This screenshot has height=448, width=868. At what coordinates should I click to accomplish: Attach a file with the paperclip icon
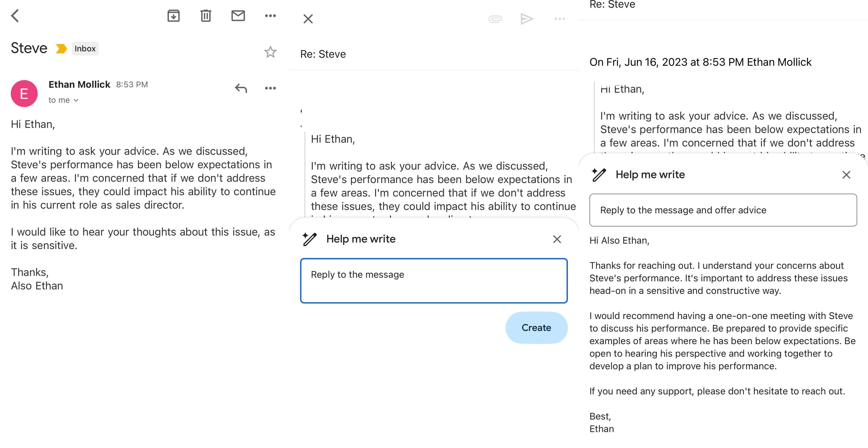[495, 19]
